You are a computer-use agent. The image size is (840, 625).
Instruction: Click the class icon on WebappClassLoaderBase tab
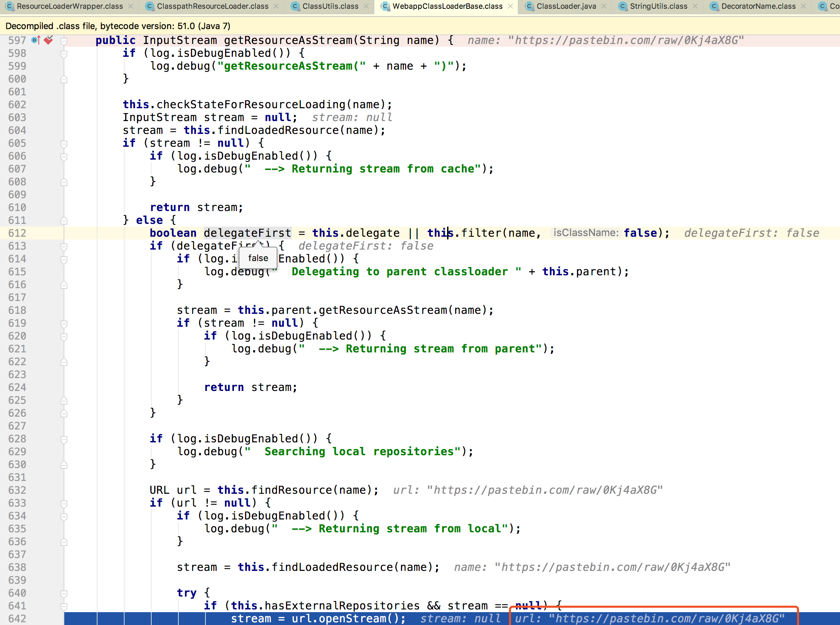[385, 6]
